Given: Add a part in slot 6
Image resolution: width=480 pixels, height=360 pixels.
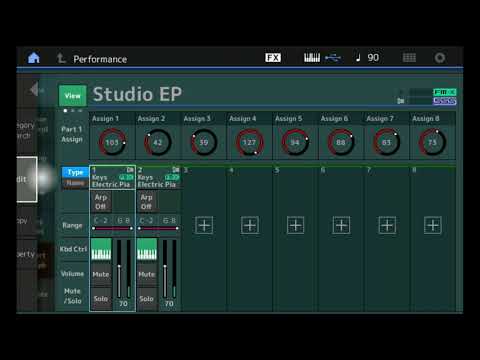Looking at the screenshot, I should pyautogui.click(x=341, y=225).
